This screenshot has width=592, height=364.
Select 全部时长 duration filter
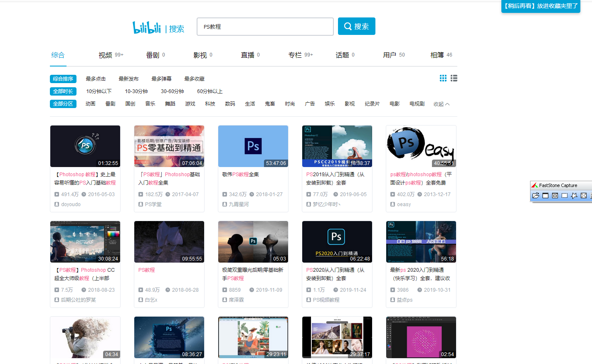63,91
